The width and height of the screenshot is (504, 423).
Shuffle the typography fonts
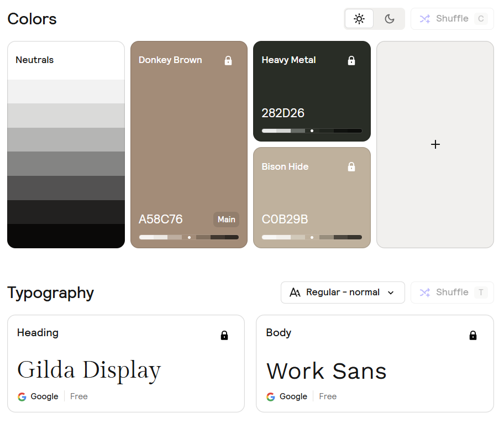pos(452,293)
